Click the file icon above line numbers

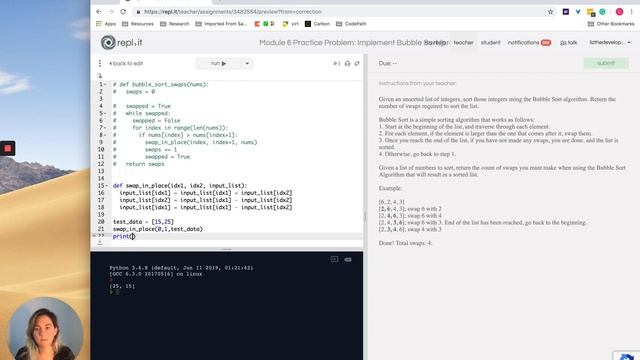coord(100,75)
